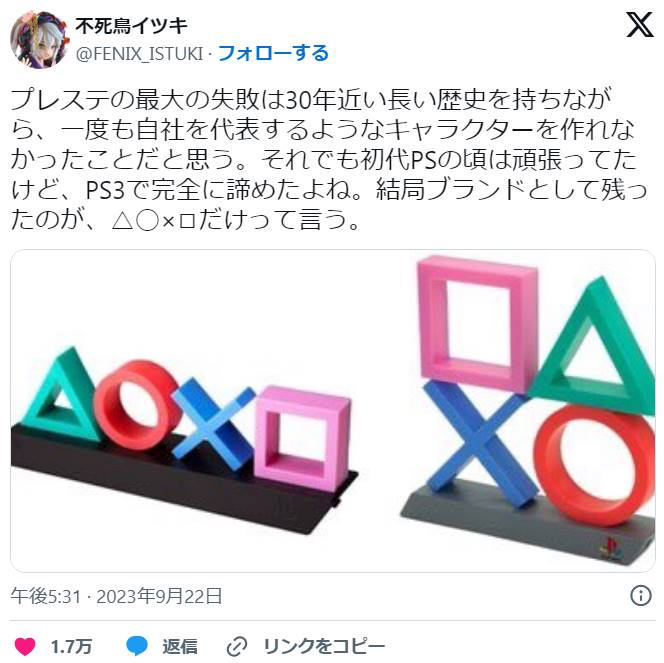Open the @FENIX_ISTUKI handle

(140, 54)
